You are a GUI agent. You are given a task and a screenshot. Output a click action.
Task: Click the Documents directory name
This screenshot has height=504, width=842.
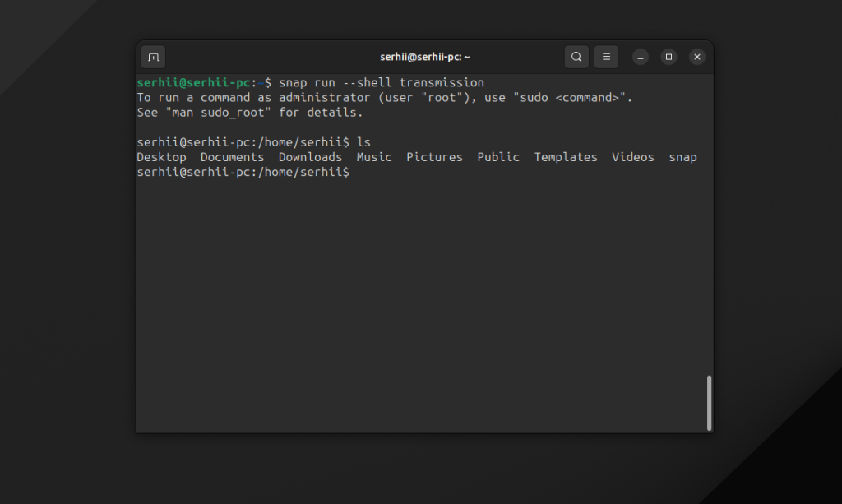[x=232, y=157]
